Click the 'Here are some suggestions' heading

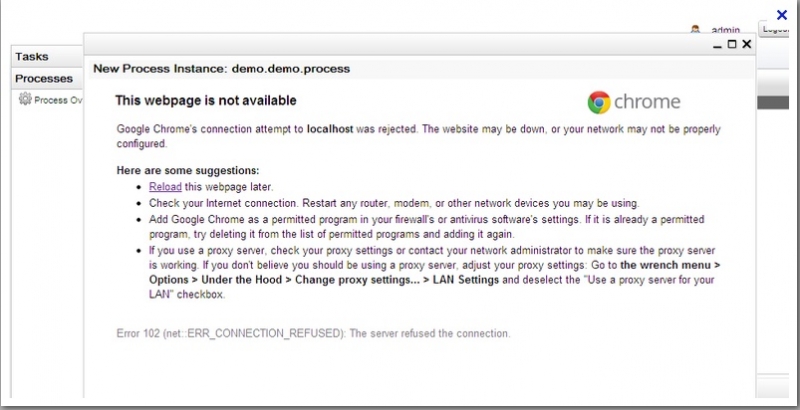click(x=188, y=171)
